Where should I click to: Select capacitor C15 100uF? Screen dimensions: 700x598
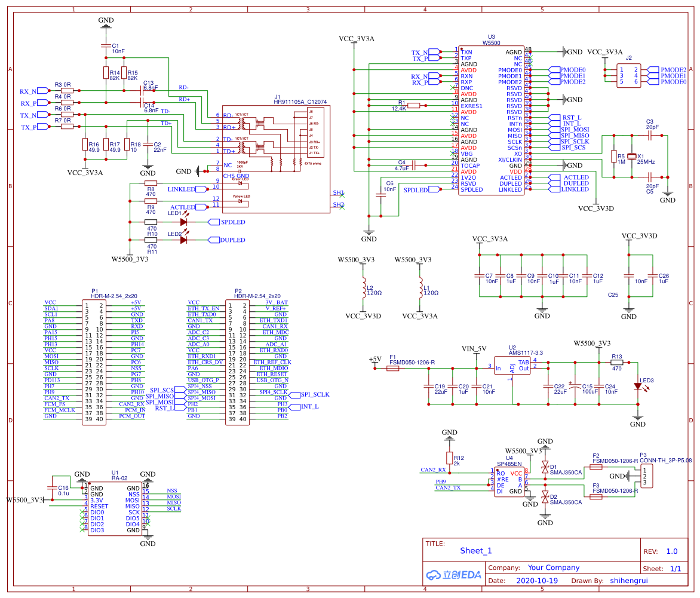575,387
